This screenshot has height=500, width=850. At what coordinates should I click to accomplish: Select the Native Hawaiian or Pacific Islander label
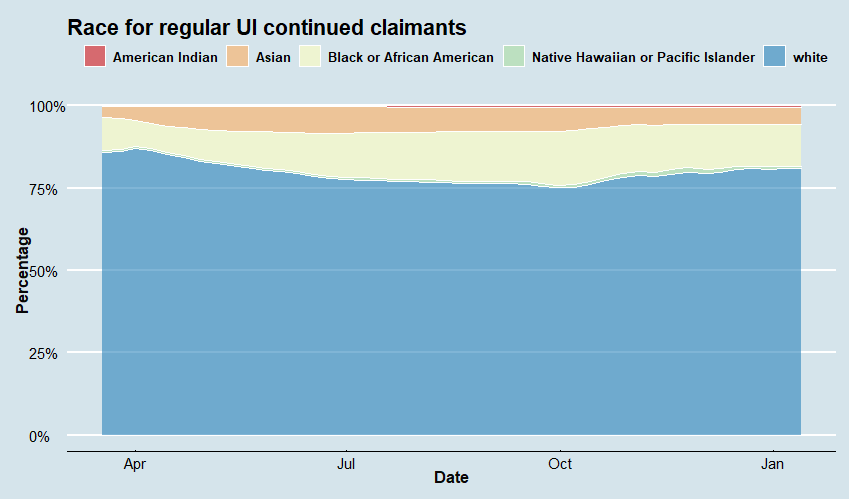click(x=643, y=58)
